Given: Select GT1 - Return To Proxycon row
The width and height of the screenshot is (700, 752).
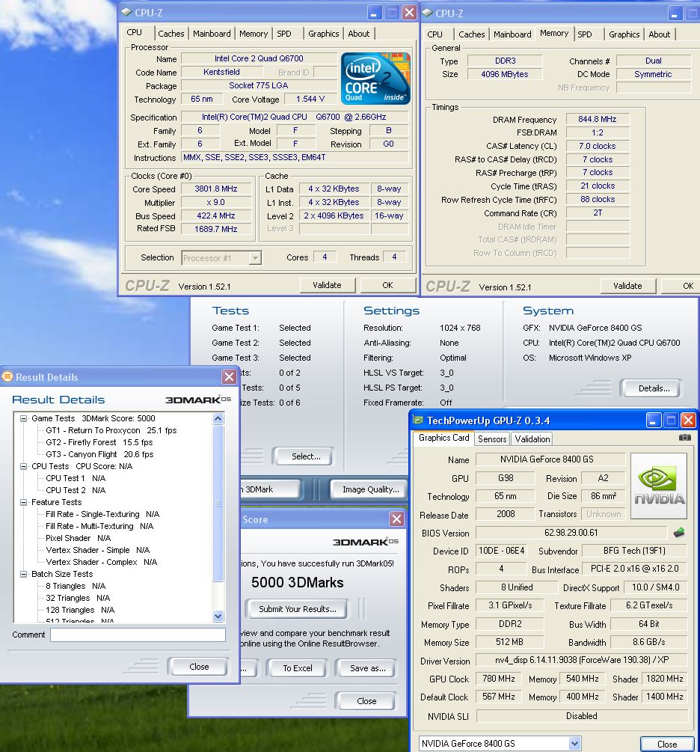Looking at the screenshot, I should click(x=111, y=431).
